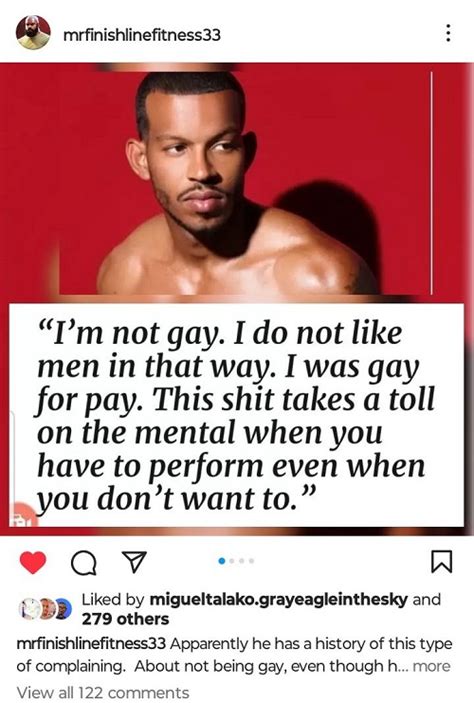Open mrfinishlinefitness33 profile picture
The height and width of the screenshot is (703, 474).
click(x=33, y=32)
